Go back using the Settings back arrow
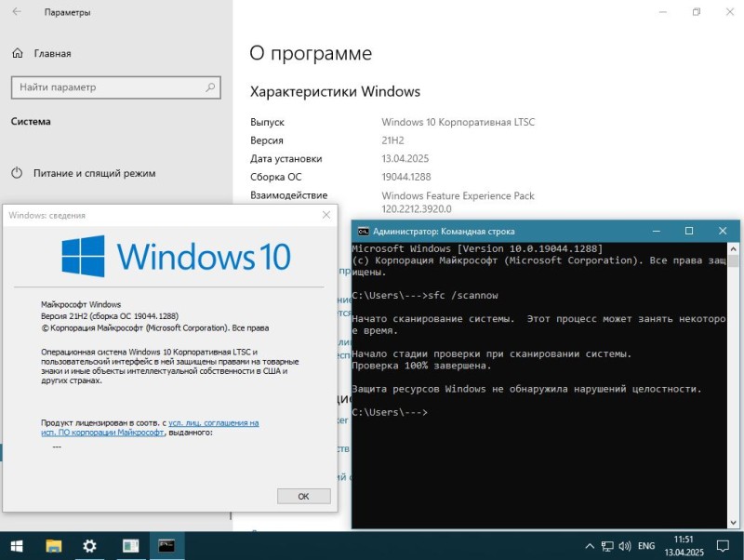Screen dimensions: 744x560 pos(17,12)
